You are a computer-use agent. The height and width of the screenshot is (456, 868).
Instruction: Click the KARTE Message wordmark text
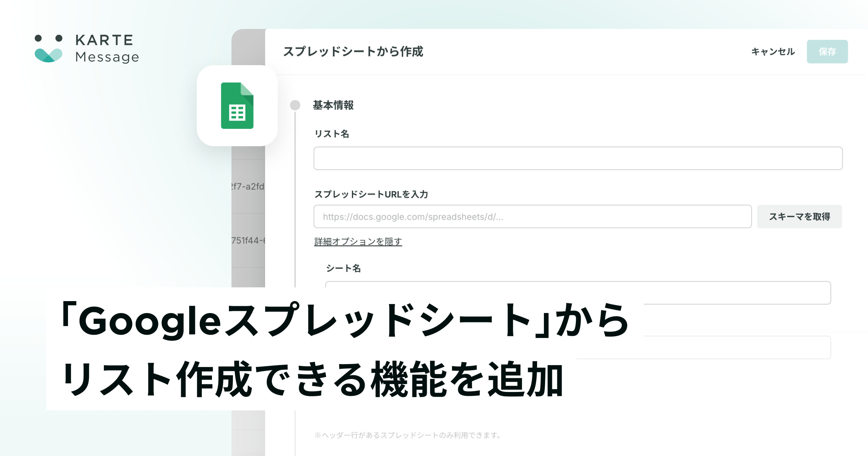pos(107,48)
